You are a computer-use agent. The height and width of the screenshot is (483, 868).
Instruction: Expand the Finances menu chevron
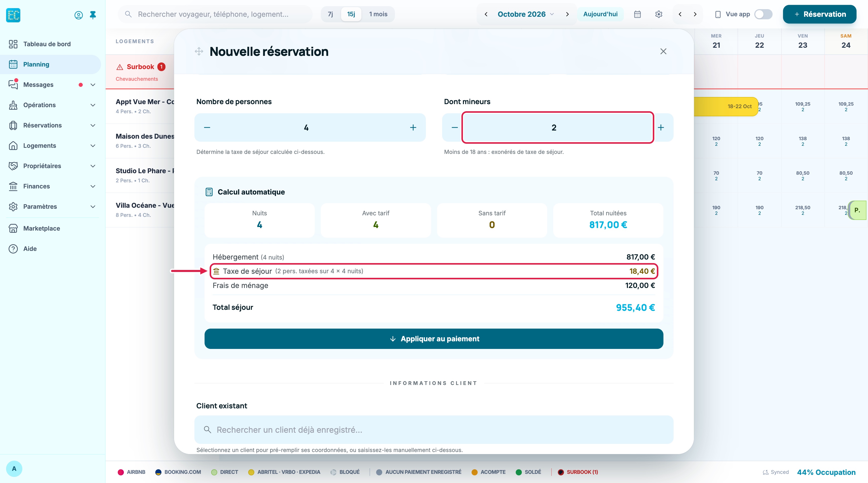[x=93, y=186]
